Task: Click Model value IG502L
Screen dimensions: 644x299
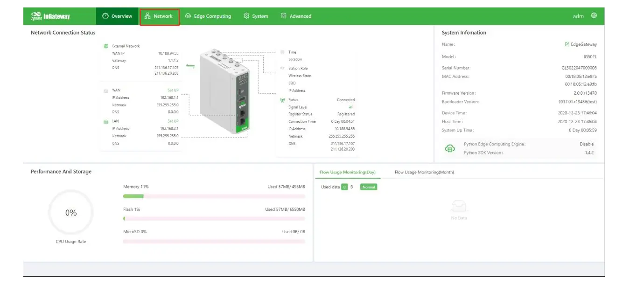Action: pos(590,56)
